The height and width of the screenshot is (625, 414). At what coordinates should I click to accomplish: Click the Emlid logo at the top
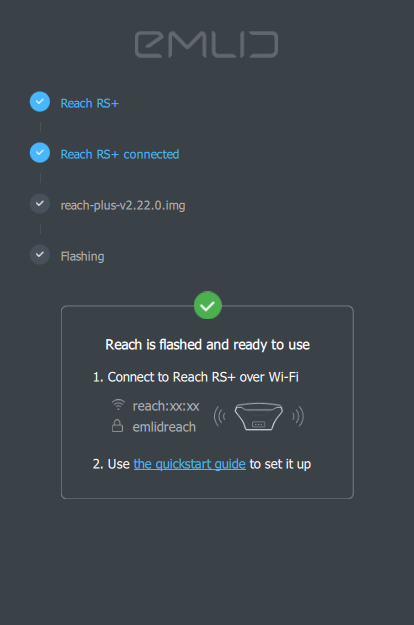pos(206,44)
